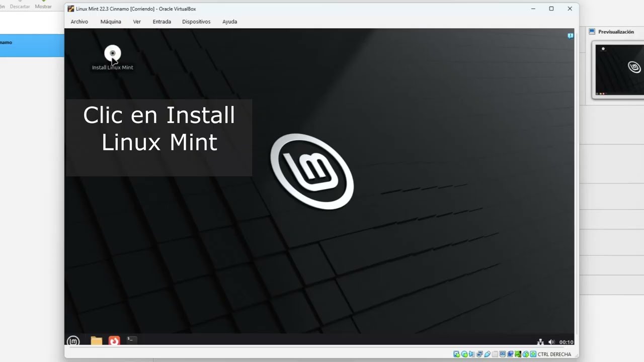Screen dimensions: 644x362
Task: Click the VM preview thumbnail in Manager
Action: pos(619,70)
